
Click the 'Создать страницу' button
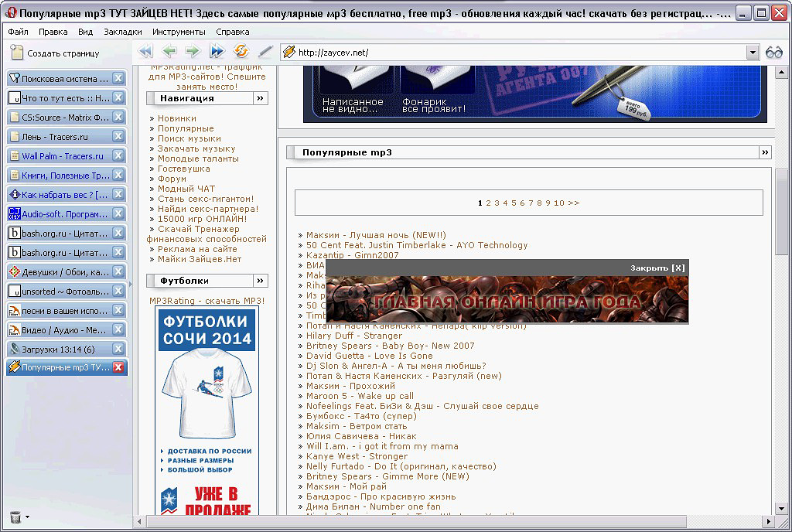(55, 53)
